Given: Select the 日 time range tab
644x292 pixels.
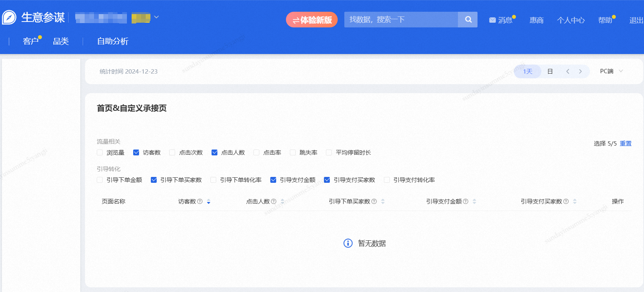Looking at the screenshot, I should (x=550, y=71).
